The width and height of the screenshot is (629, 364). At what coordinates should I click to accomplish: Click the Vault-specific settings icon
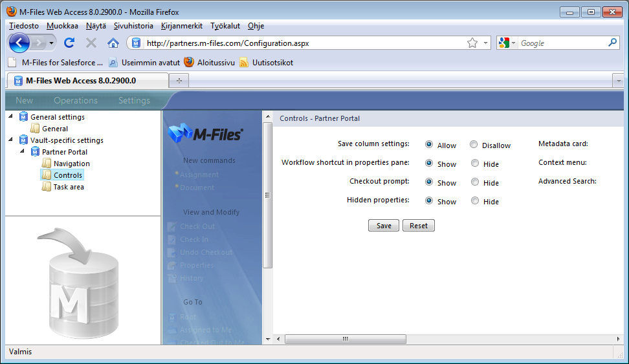[x=24, y=140]
